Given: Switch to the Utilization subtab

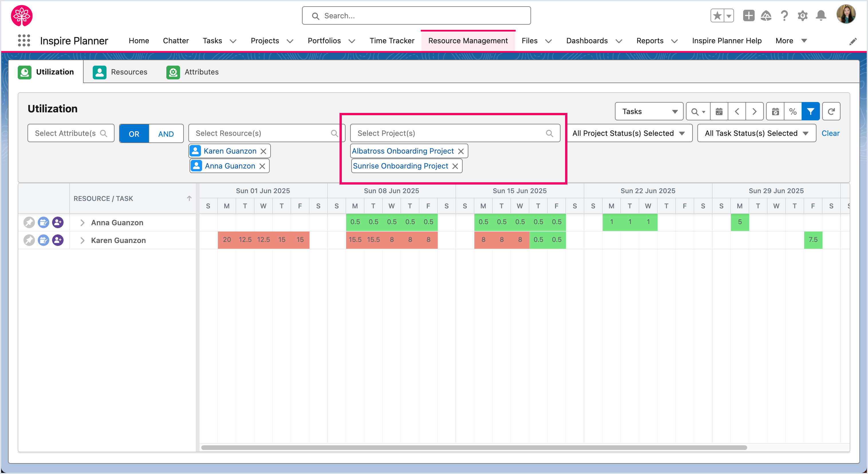Looking at the screenshot, I should [x=46, y=72].
